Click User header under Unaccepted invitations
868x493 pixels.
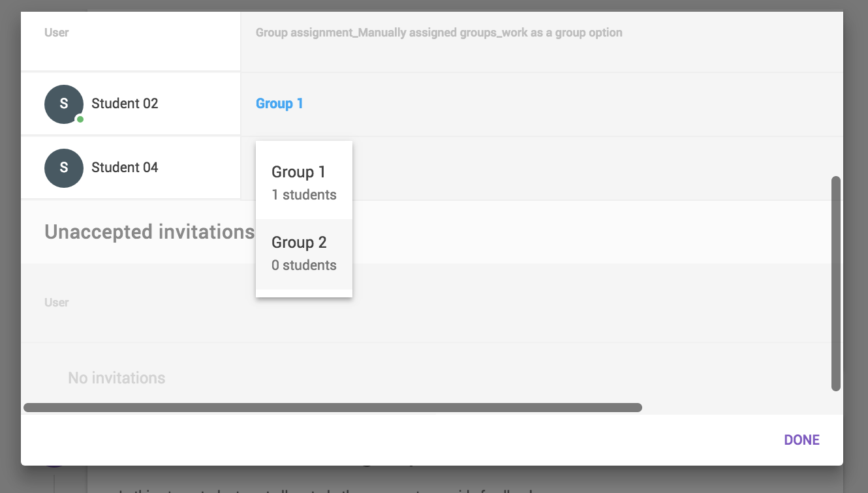(57, 303)
